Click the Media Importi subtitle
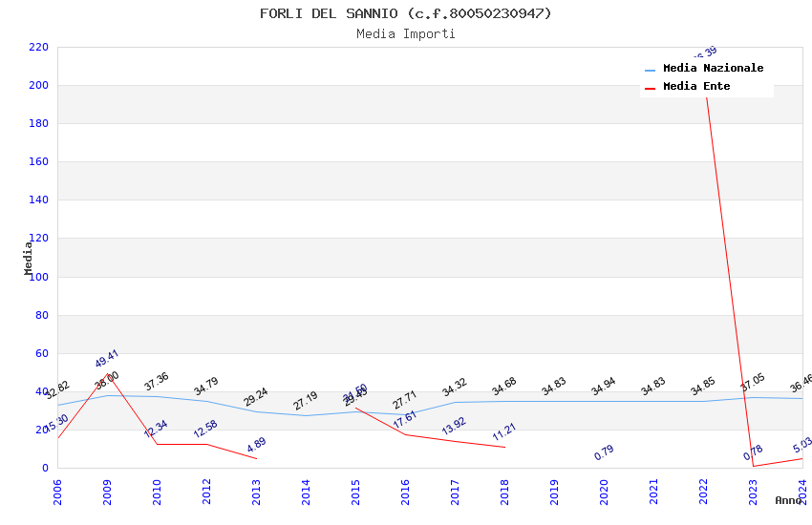The height and width of the screenshot is (525, 812). [x=406, y=33]
